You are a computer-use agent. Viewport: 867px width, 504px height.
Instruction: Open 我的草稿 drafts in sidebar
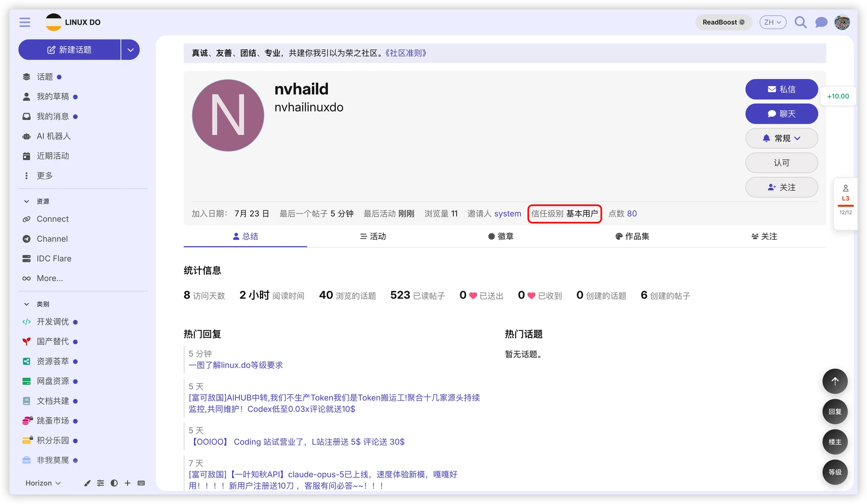click(x=53, y=97)
